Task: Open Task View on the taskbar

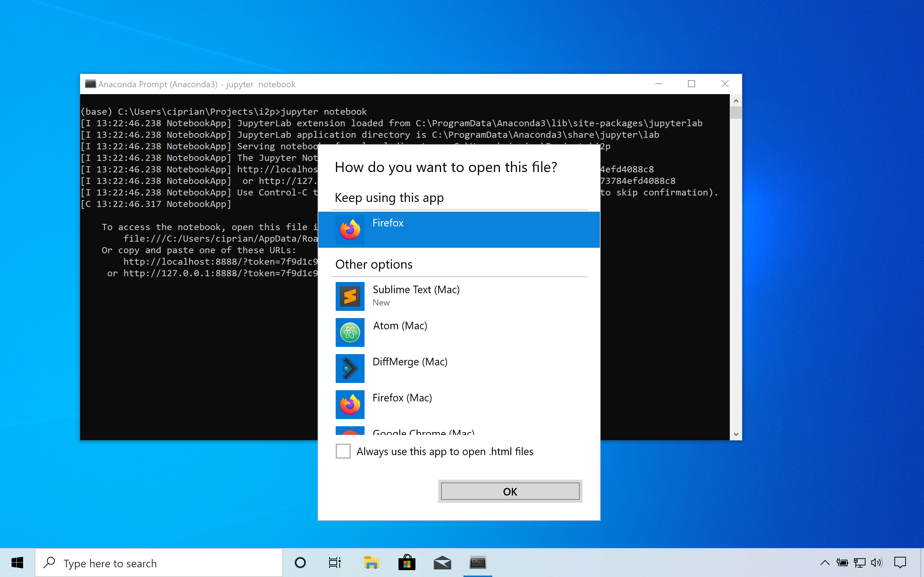Action: pyautogui.click(x=335, y=563)
